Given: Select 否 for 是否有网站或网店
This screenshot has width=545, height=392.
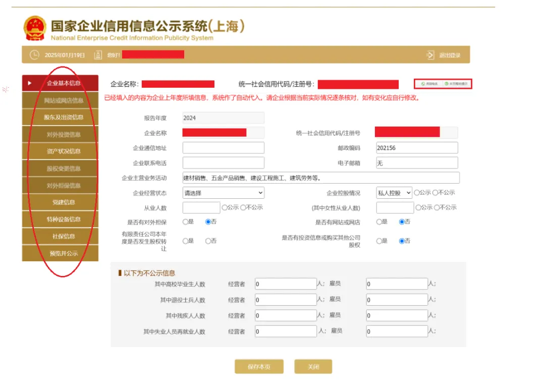Looking at the screenshot, I should tap(402, 221).
